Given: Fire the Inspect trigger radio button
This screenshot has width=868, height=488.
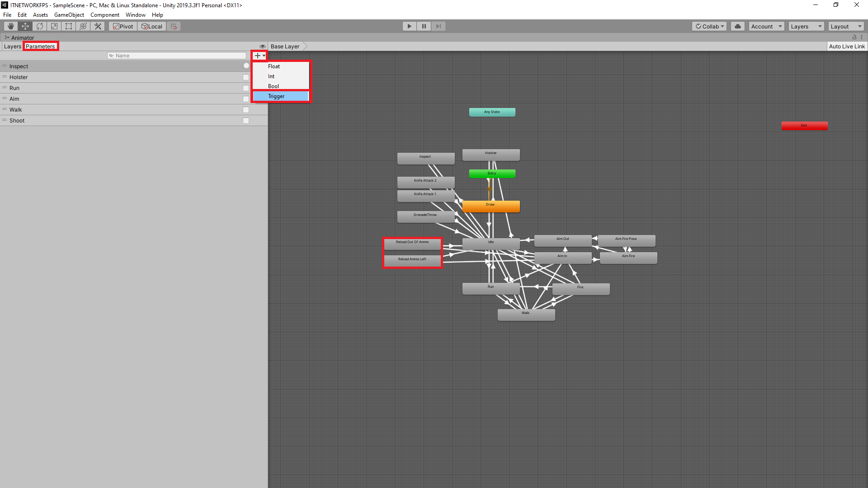Looking at the screenshot, I should 245,66.
